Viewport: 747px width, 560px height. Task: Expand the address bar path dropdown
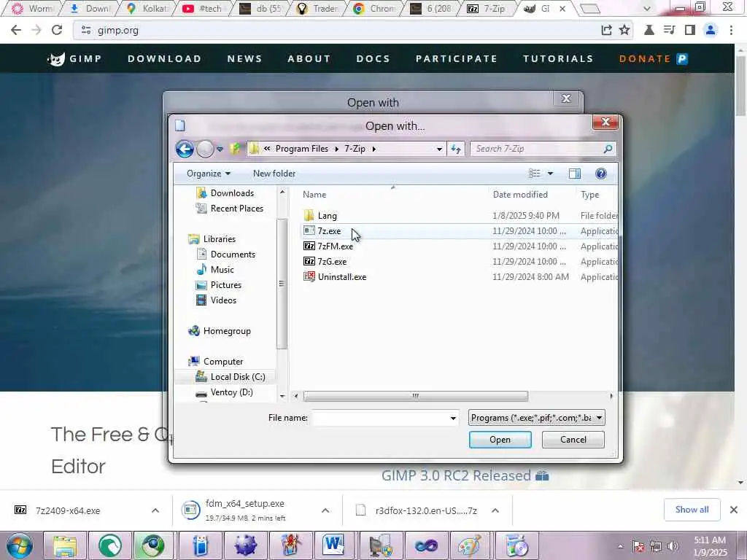pyautogui.click(x=439, y=149)
